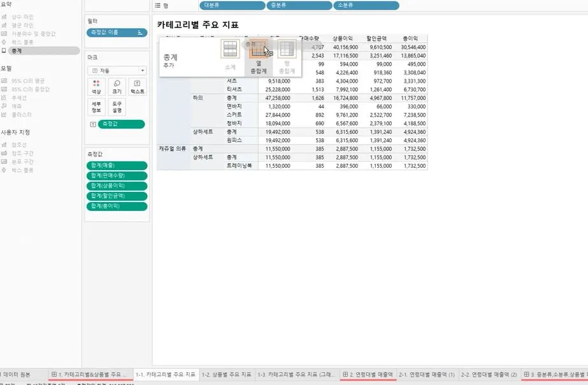Click the Tooltip (도구설명) mark icon
The image size is (588, 385).
point(117,106)
